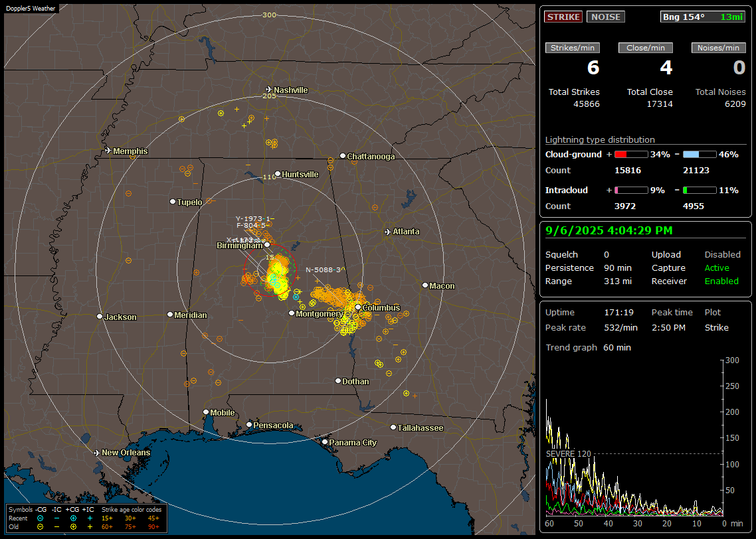Click the intracloud count 4955

click(x=694, y=206)
